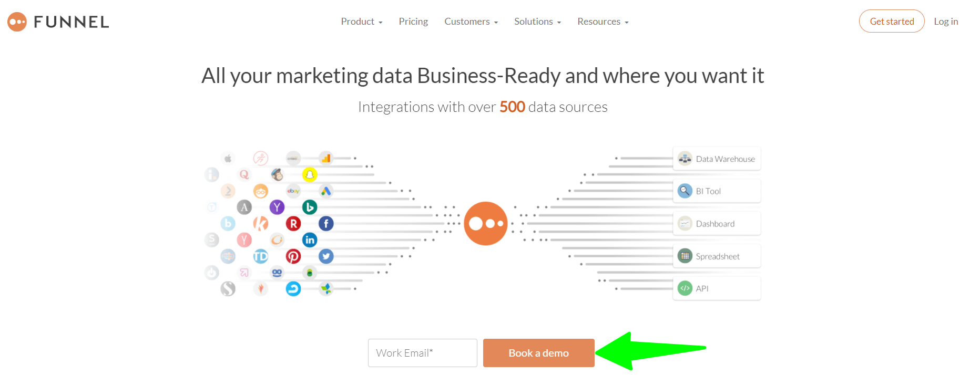Select the Pinterest integration icon
This screenshot has width=980, height=375.
pos(293,256)
